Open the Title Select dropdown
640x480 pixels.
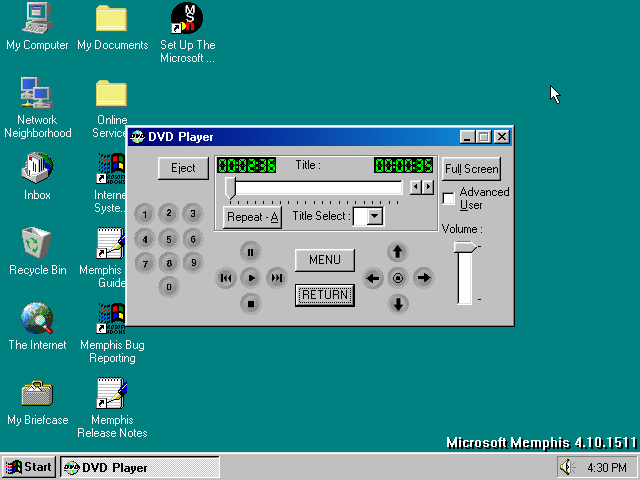point(374,216)
